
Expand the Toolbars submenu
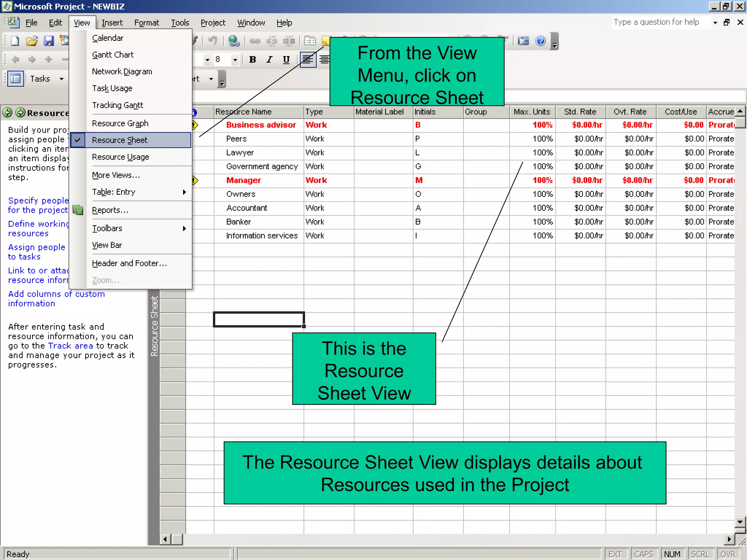pos(131,228)
